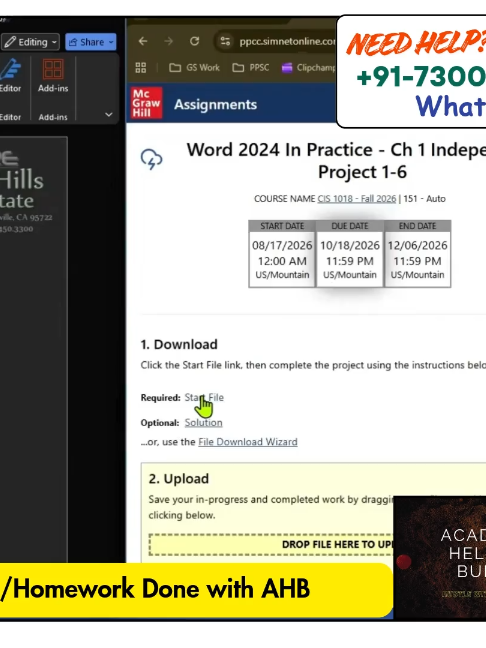Reload the simnetonline page

194,41
